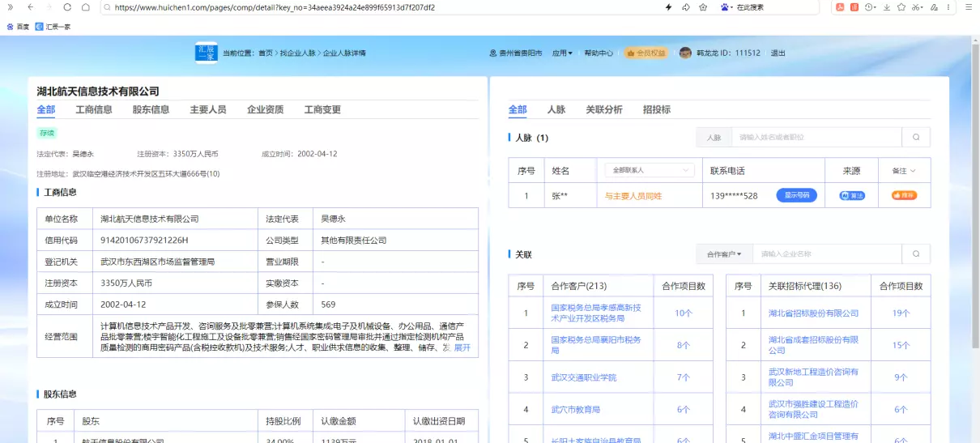Click the 贵州省贵阳市 location selector
The image size is (980, 443).
click(516, 53)
